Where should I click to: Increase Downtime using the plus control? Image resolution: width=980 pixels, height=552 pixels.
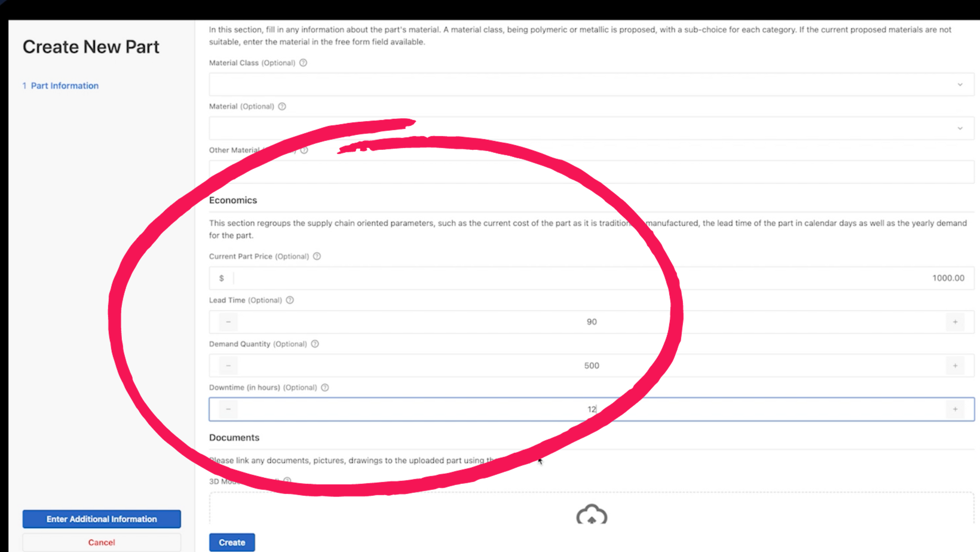click(955, 409)
